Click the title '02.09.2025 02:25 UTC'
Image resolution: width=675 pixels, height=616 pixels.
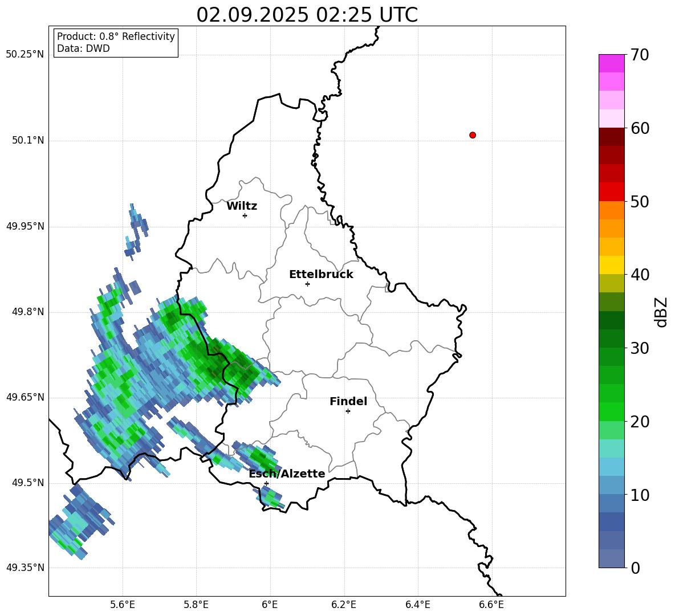pos(307,15)
